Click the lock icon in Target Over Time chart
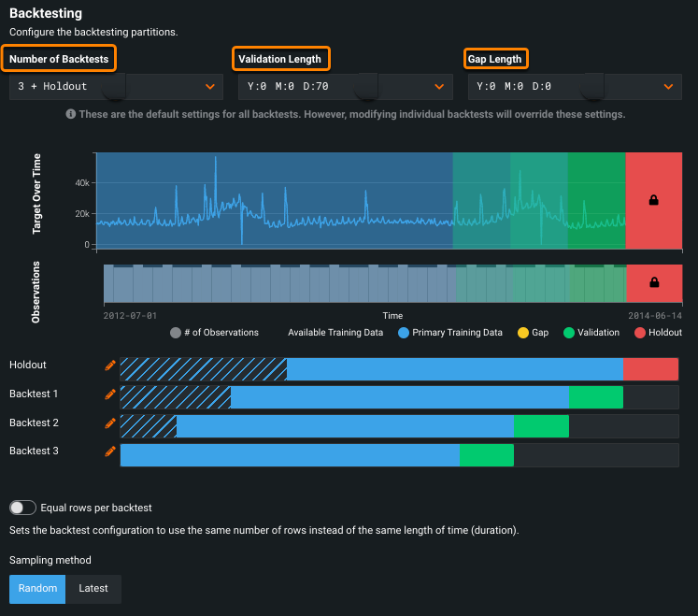The height and width of the screenshot is (616, 698). 653,200
